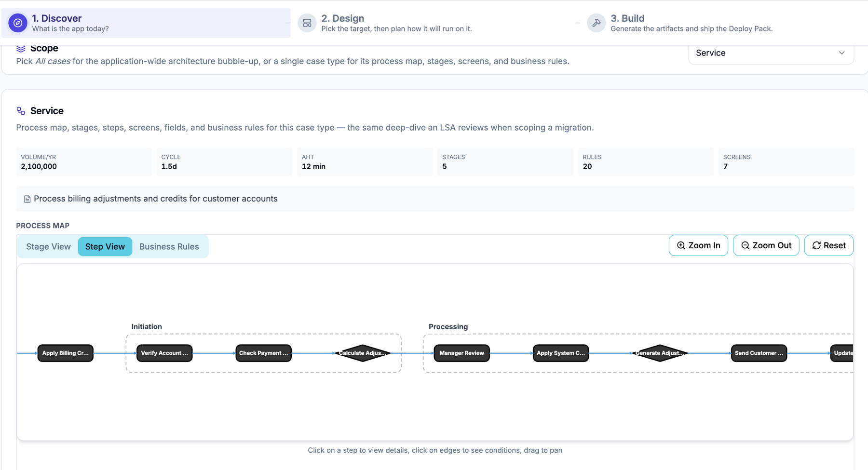Select the Step View tab

tap(105, 246)
